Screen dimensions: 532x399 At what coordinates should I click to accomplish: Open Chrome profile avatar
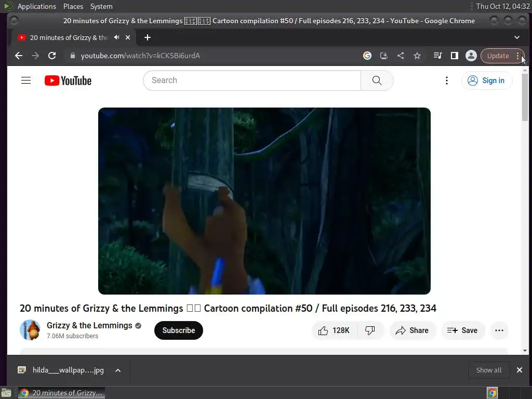(471, 56)
